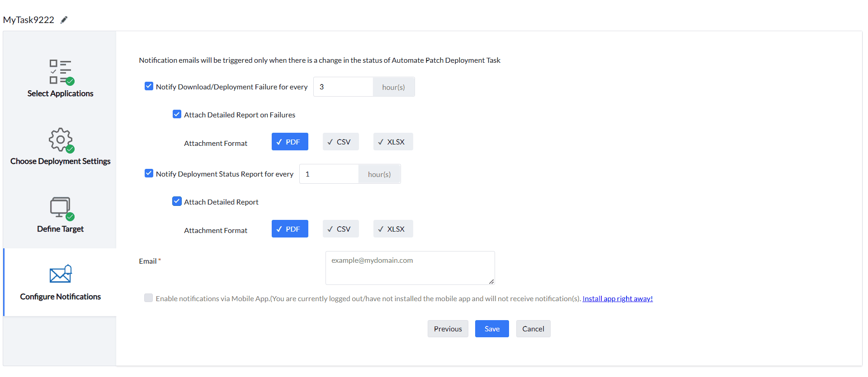
Task: Click the pencil icon to rename MyTask9222
Action: click(x=64, y=20)
